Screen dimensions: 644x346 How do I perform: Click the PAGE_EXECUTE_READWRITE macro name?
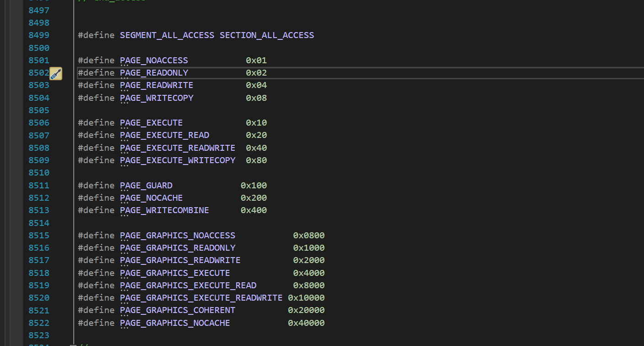178,148
